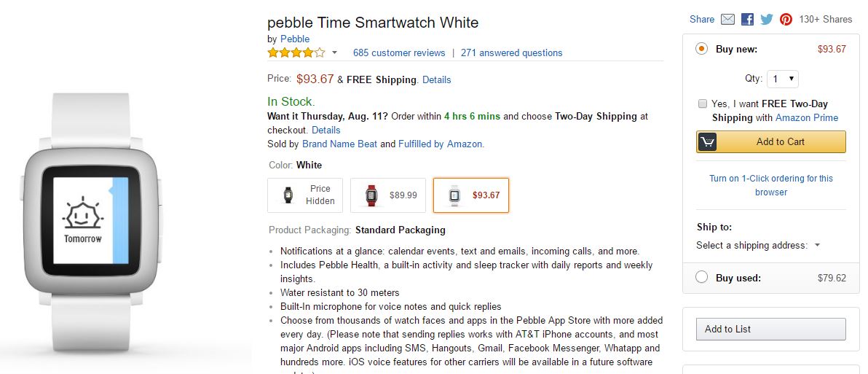Open the Qty quantity dropdown
The width and height of the screenshot is (868, 374).
(x=783, y=79)
